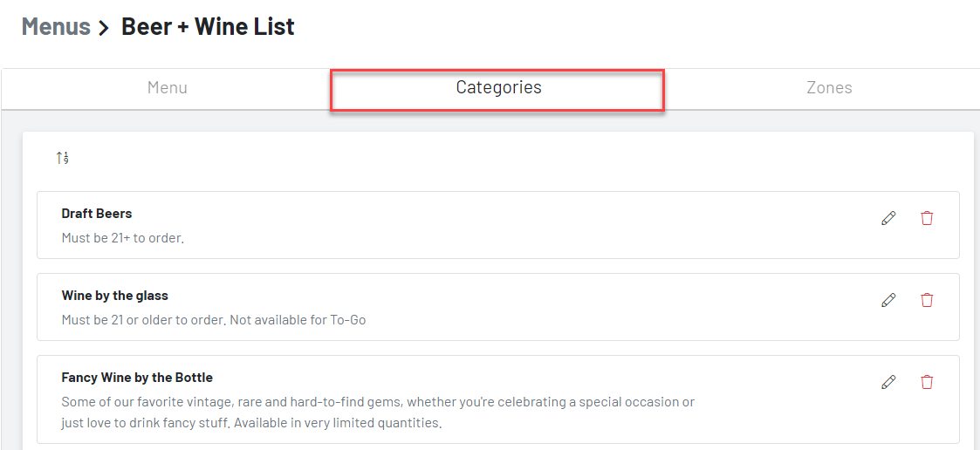Open the Zones tab

tap(829, 87)
